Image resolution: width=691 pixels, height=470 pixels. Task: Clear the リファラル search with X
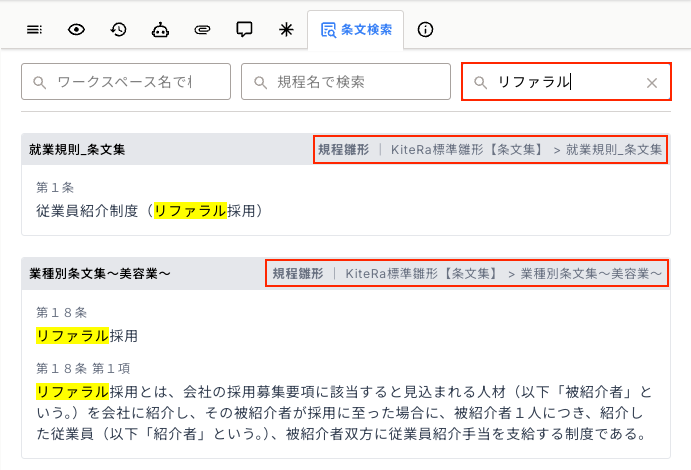[x=652, y=83]
